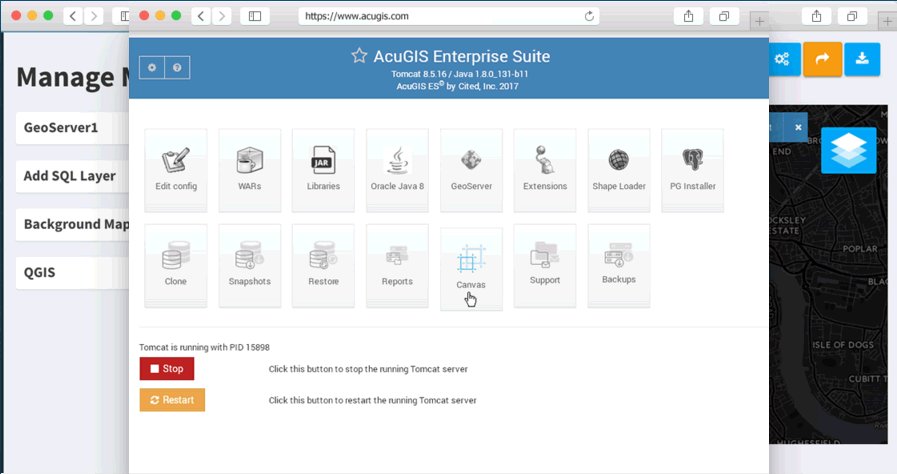Viewport: 897px width, 474px height.
Task: Select QGIS in back window list
Action: click(73, 273)
